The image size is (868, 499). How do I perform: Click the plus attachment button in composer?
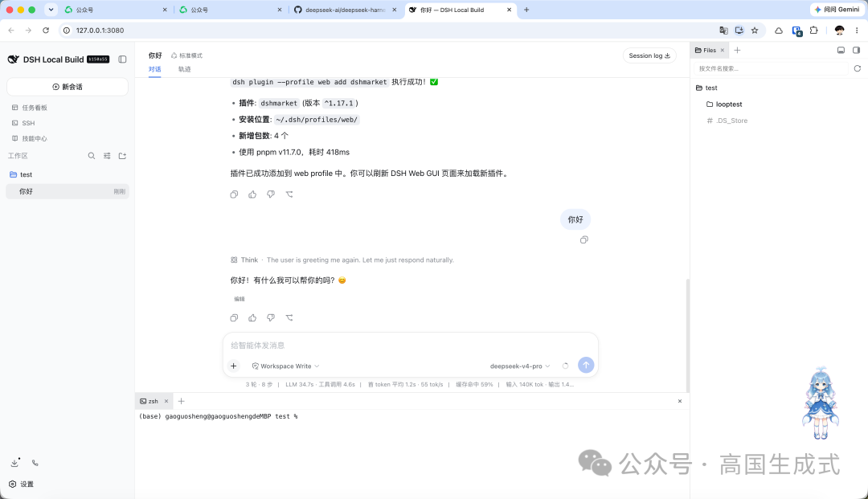point(234,366)
